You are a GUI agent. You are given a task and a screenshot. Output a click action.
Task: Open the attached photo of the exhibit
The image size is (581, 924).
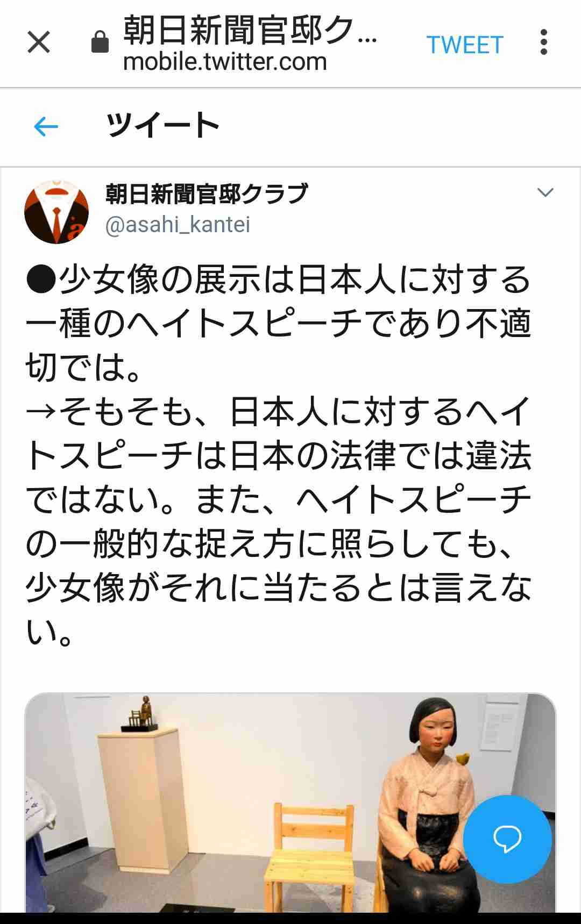[290, 803]
